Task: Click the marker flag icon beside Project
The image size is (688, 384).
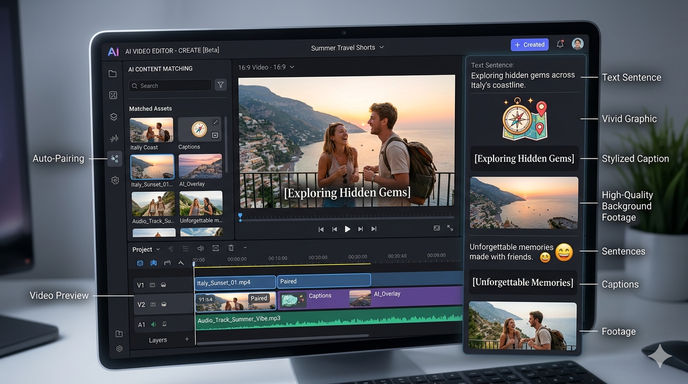Action: tap(171, 249)
